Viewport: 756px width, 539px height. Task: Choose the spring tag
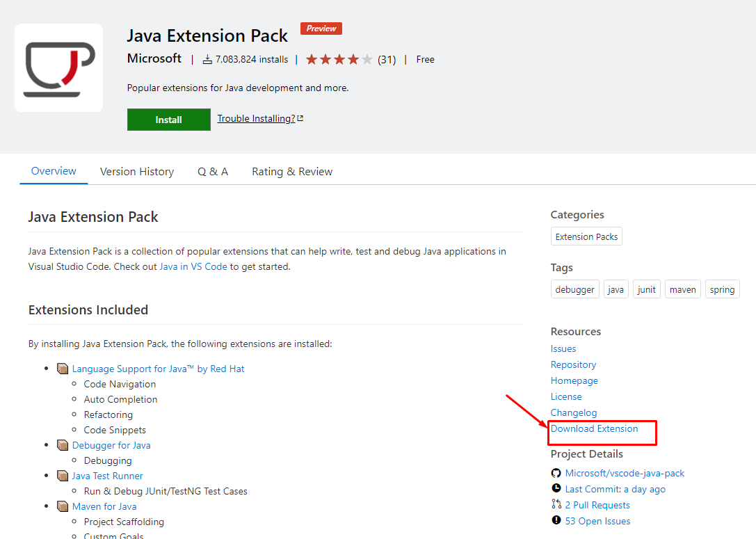pos(722,289)
